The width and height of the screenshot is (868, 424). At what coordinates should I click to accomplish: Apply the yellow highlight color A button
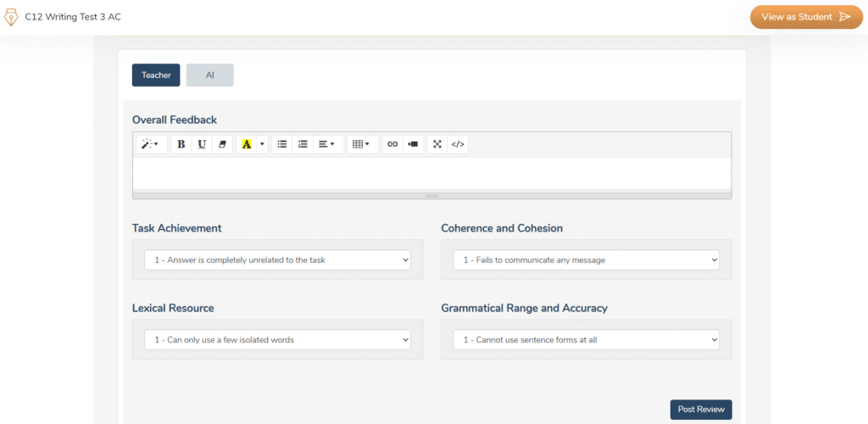(247, 144)
